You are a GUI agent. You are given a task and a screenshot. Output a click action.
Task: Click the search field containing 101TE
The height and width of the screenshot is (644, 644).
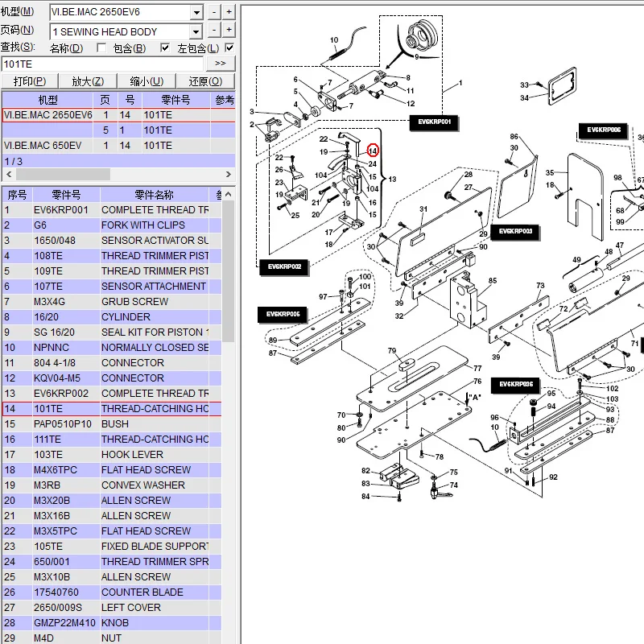[103, 64]
